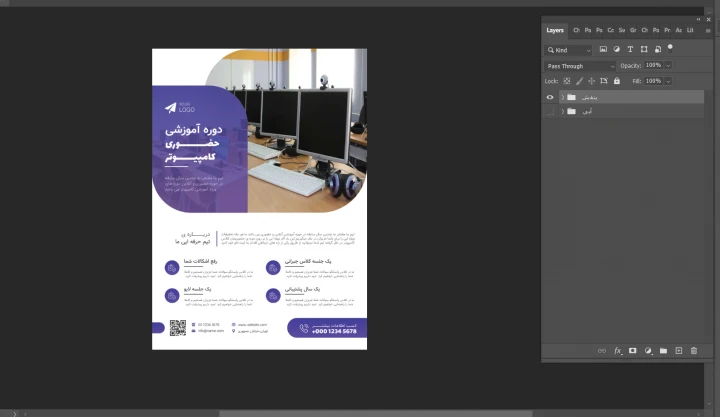Click the status bar arrow at bottom left
720x417 pixels.
pos(15,414)
